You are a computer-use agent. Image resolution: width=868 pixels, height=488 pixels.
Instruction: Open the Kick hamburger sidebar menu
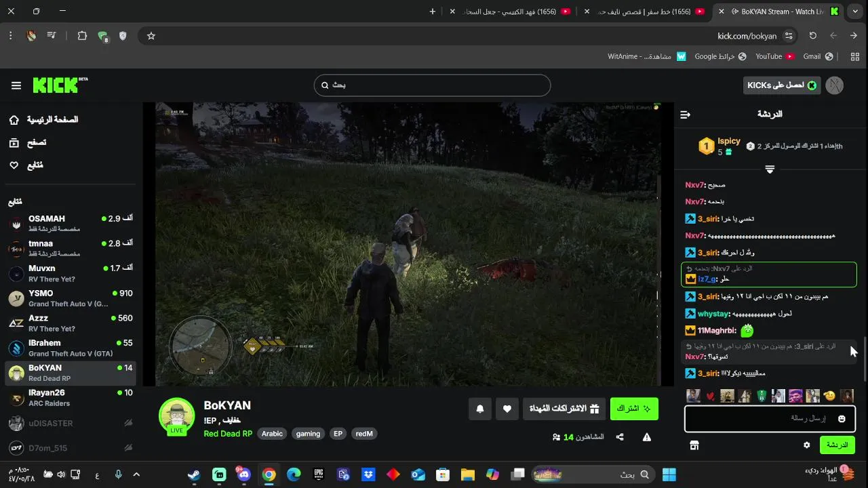tap(16, 85)
